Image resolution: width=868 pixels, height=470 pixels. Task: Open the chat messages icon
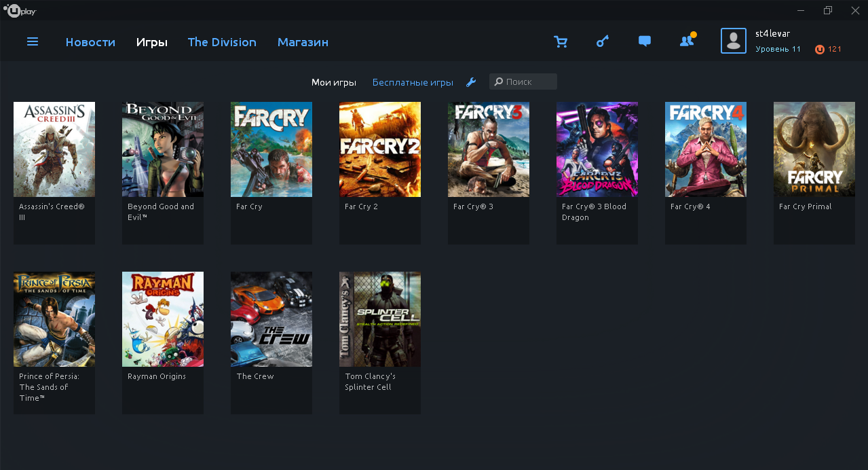click(x=645, y=41)
